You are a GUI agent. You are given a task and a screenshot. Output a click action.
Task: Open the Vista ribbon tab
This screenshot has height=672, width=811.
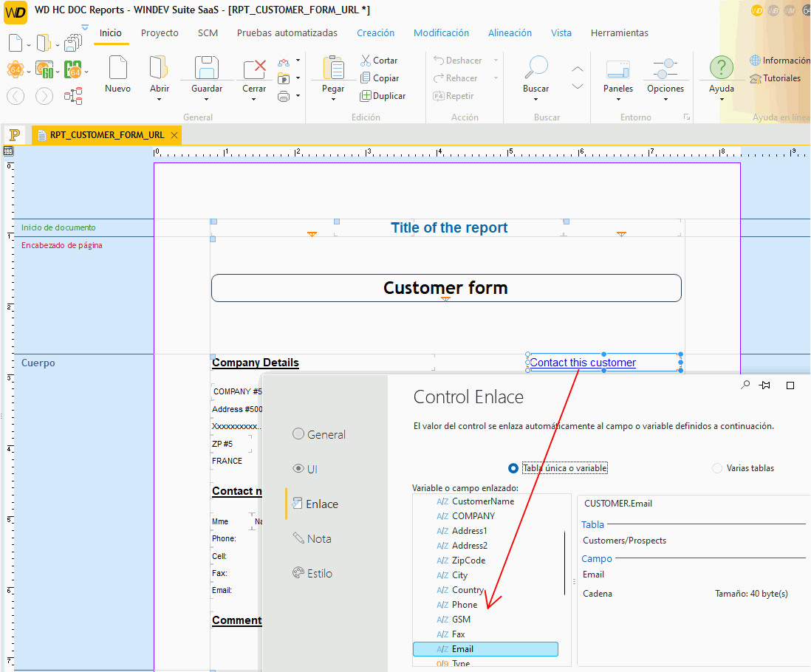point(561,33)
